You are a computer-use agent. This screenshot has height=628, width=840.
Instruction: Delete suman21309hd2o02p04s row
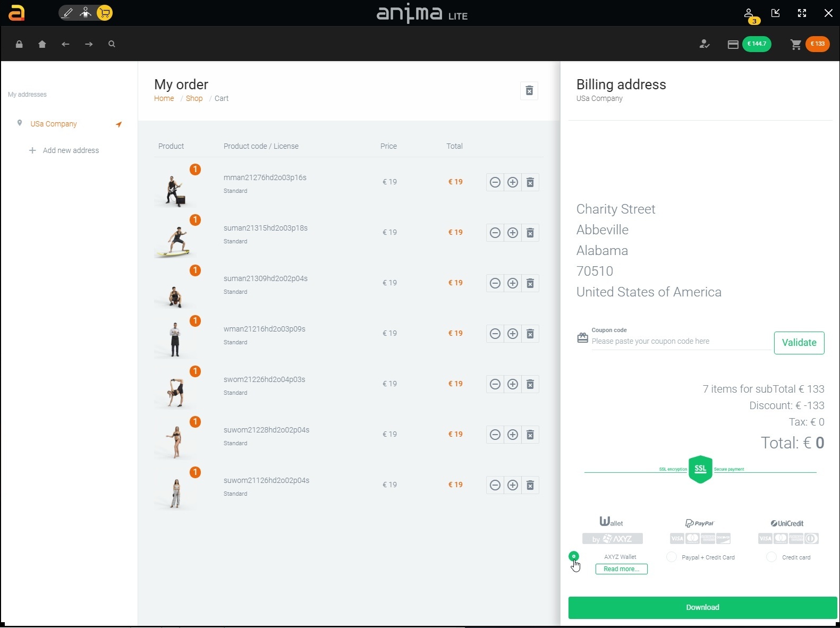tap(530, 283)
